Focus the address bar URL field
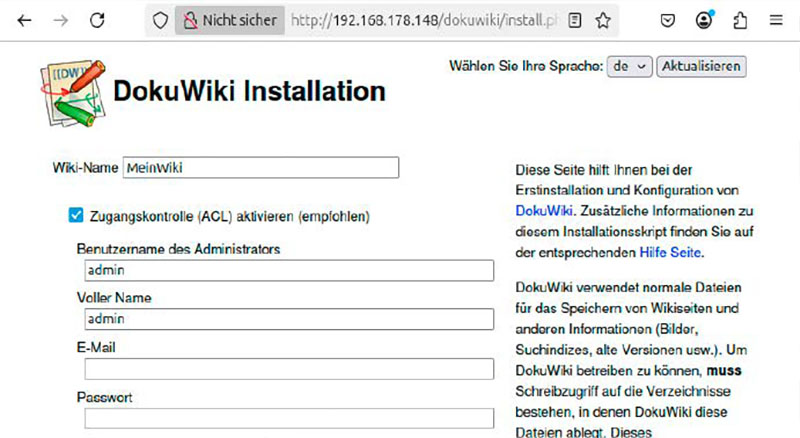The height and width of the screenshot is (438, 800). (423, 20)
